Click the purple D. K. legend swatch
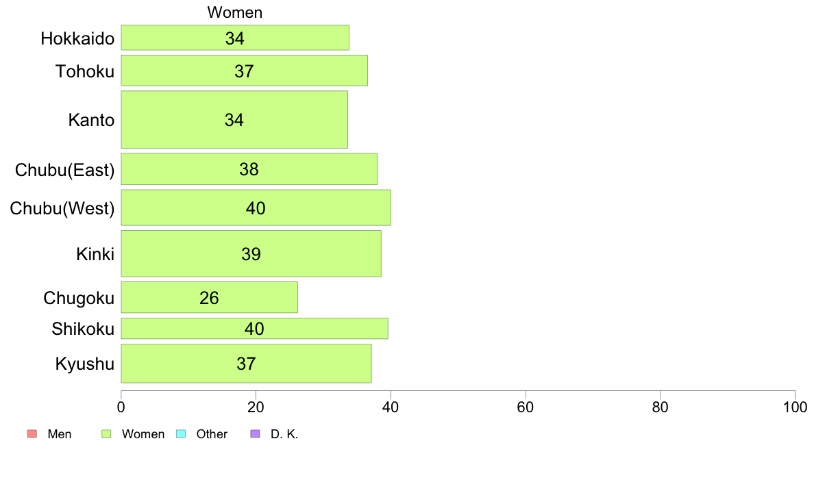 (x=255, y=434)
